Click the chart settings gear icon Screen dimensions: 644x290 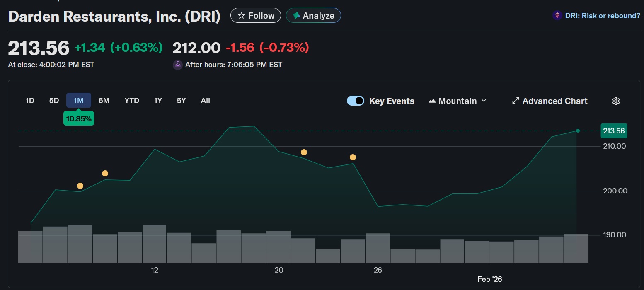click(615, 101)
